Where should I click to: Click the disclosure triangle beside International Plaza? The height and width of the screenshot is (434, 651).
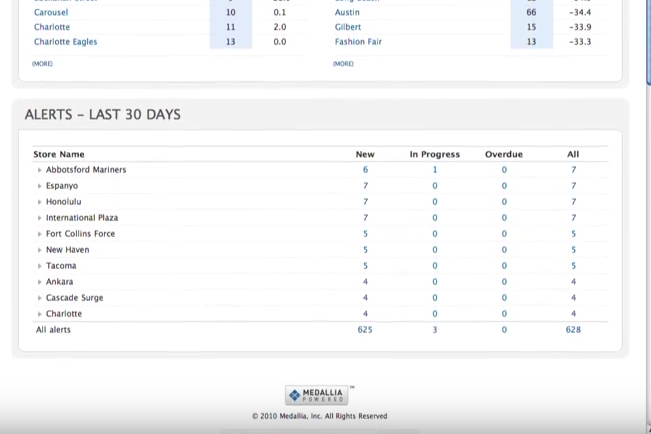40,218
